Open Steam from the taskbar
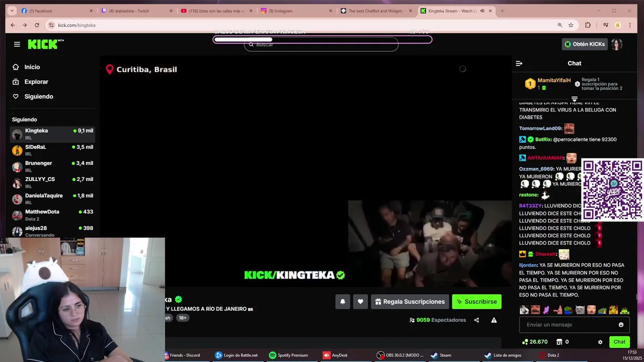 click(441, 355)
